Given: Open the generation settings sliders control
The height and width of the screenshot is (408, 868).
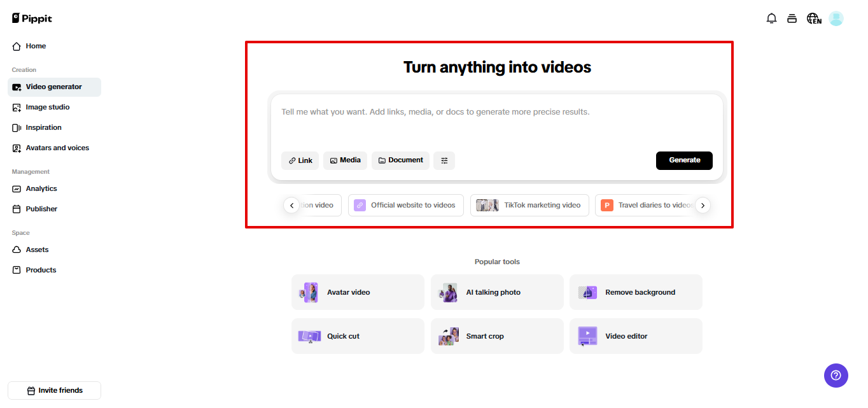Looking at the screenshot, I should pos(444,160).
